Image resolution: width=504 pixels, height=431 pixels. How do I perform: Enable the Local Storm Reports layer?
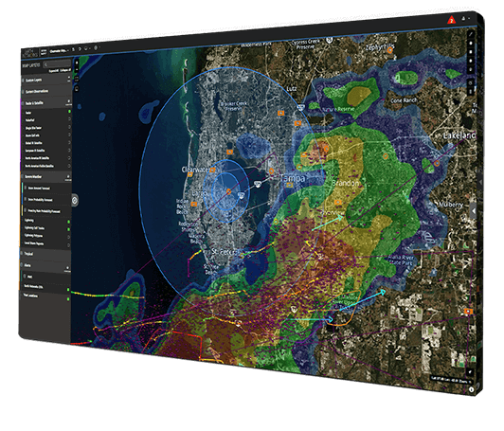pyautogui.click(x=69, y=245)
